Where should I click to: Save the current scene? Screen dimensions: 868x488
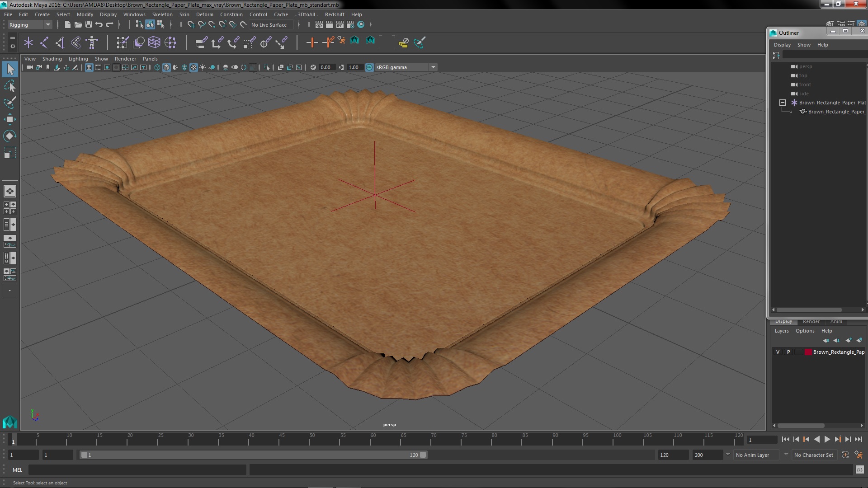point(89,24)
